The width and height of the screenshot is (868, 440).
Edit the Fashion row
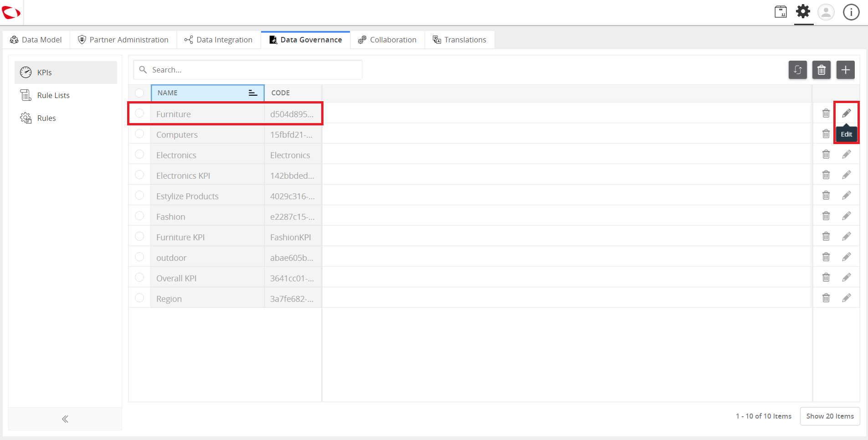coord(846,216)
